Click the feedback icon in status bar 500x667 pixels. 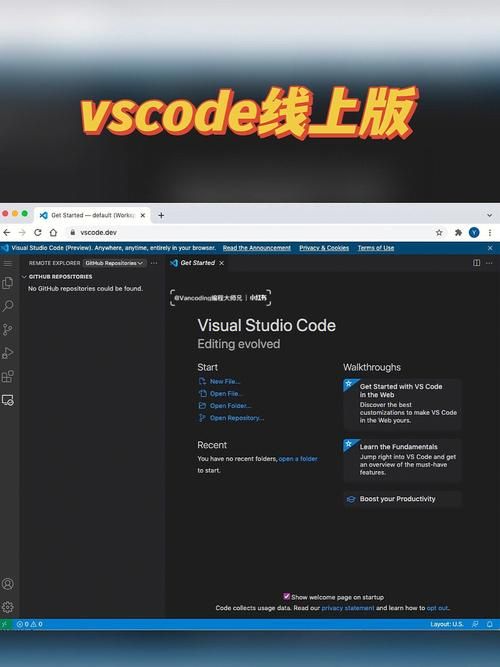click(x=475, y=624)
